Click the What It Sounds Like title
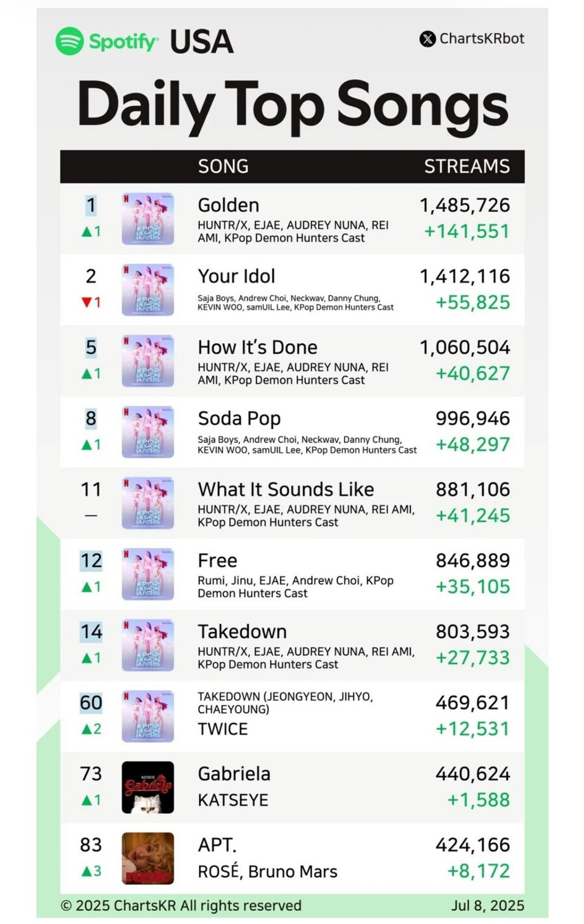This screenshot has height=924, width=584. [x=286, y=490]
